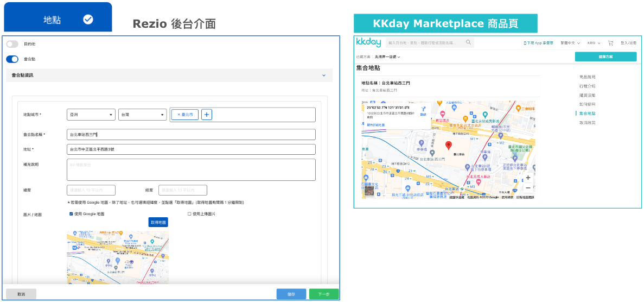
Task: Select the 集合地點 sidebar item
Action: 588,113
